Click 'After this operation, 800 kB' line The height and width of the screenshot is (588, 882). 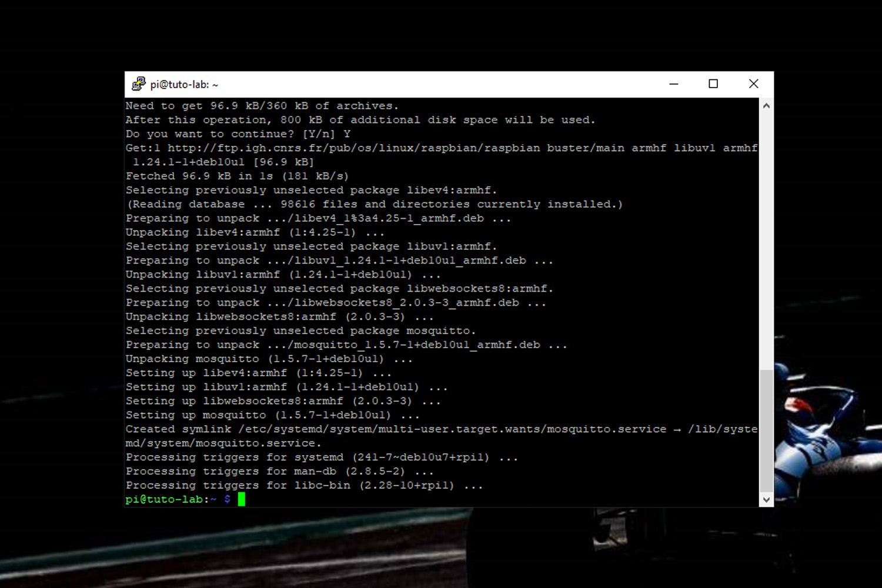pyautogui.click(x=360, y=120)
